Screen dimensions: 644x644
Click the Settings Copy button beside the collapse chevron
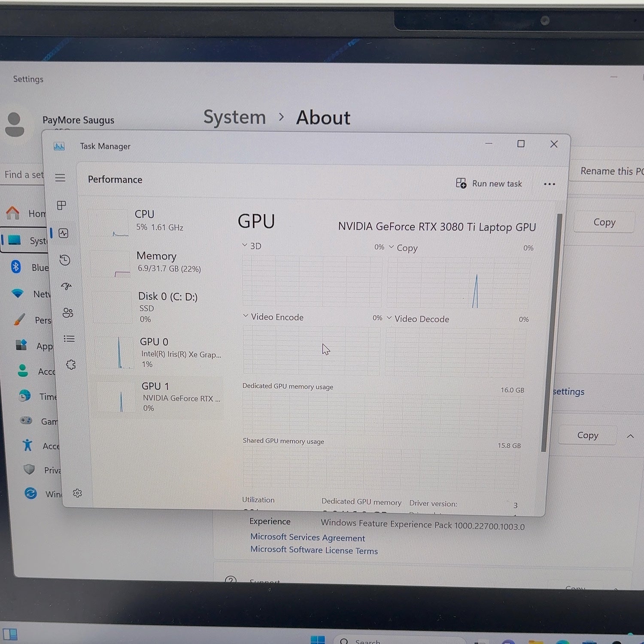tap(587, 435)
